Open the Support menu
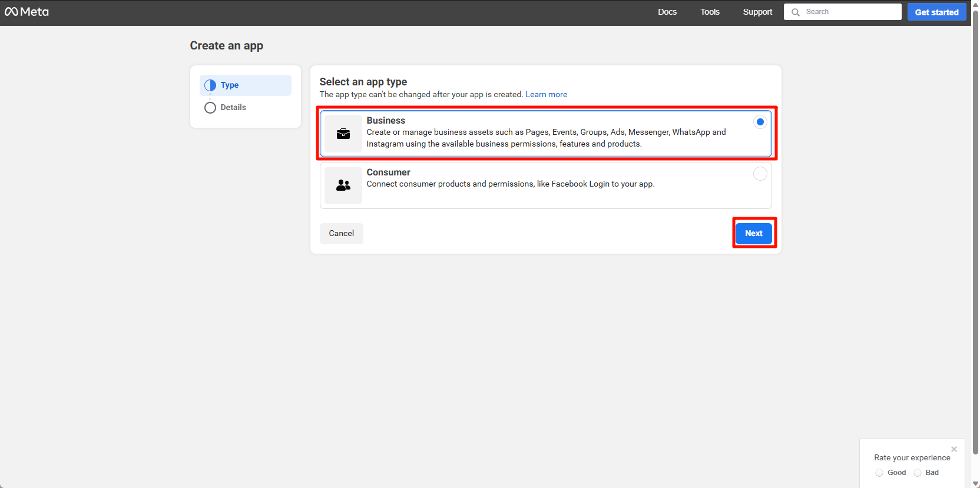This screenshot has width=980, height=488. [757, 12]
